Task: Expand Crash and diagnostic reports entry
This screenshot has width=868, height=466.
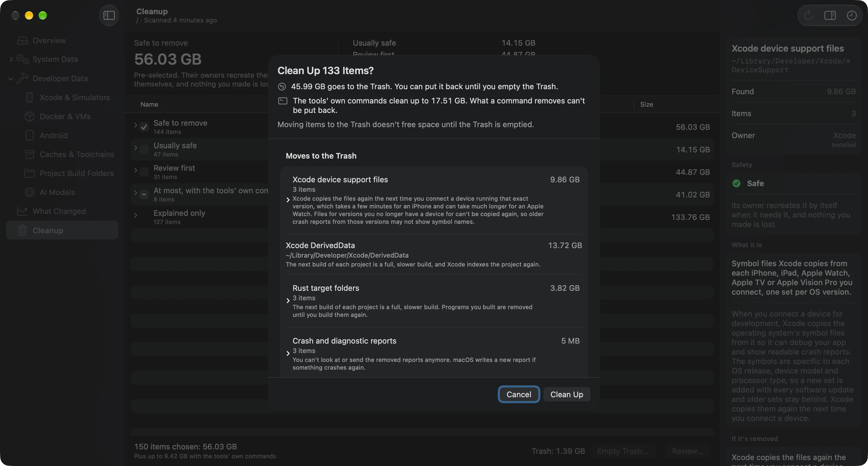Action: (288, 354)
